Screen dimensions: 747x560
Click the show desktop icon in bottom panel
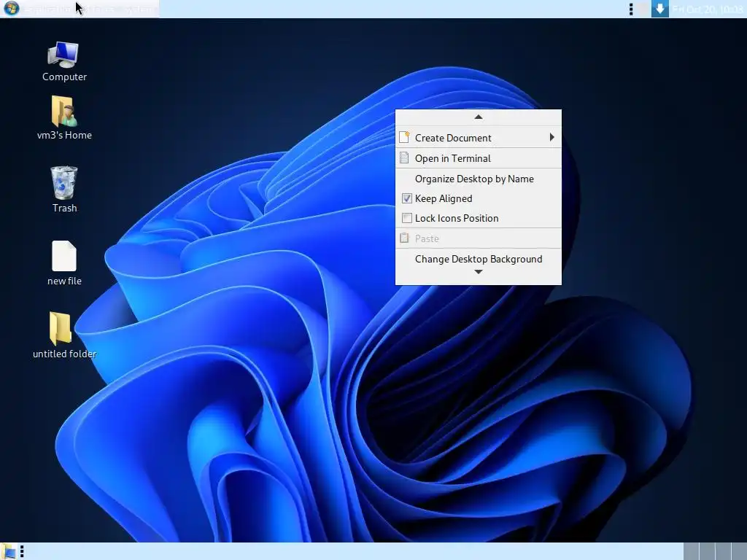click(8, 551)
